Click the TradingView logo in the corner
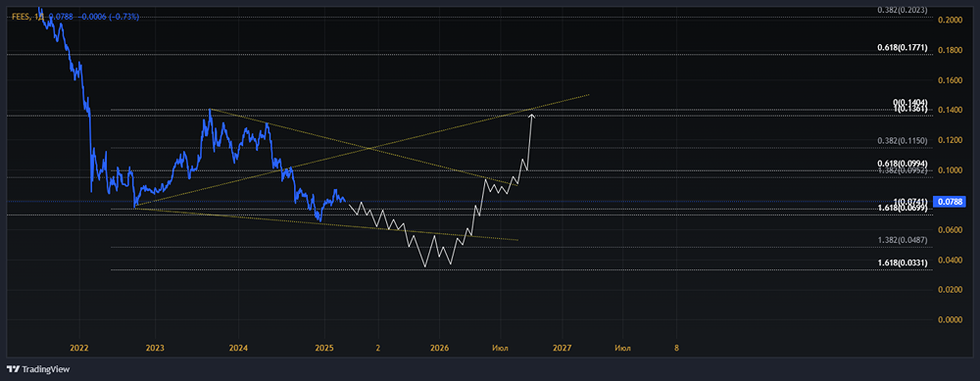The width and height of the screenshot is (980, 381). [x=38, y=369]
